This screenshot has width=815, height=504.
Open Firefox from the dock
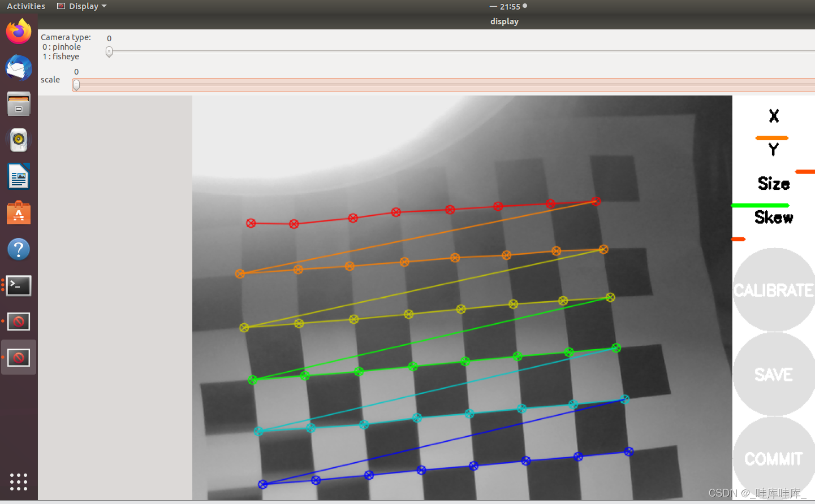click(x=19, y=31)
